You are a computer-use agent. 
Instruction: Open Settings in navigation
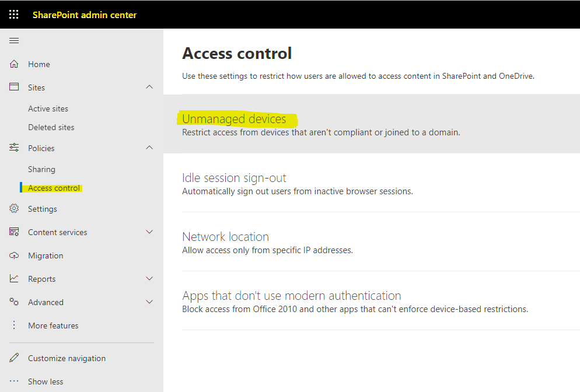tap(43, 209)
